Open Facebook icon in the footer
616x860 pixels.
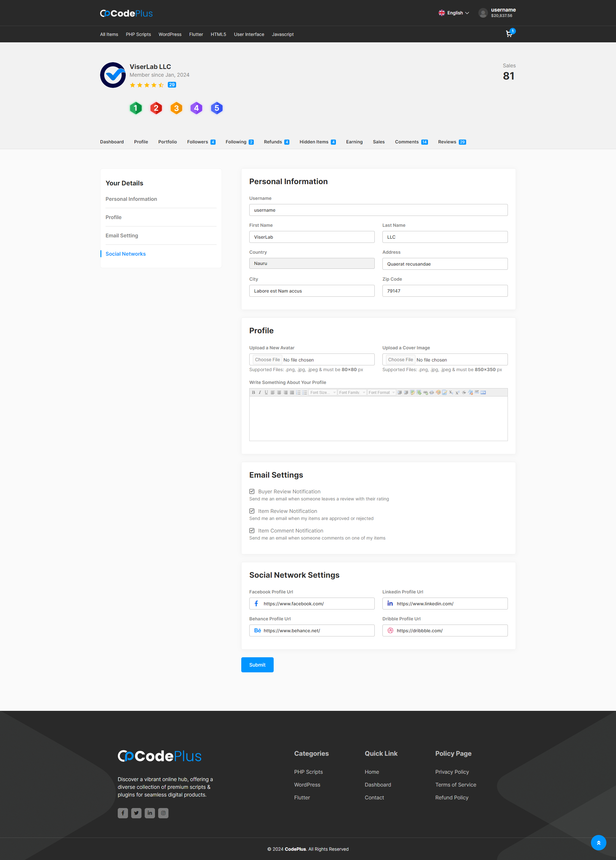tap(123, 813)
